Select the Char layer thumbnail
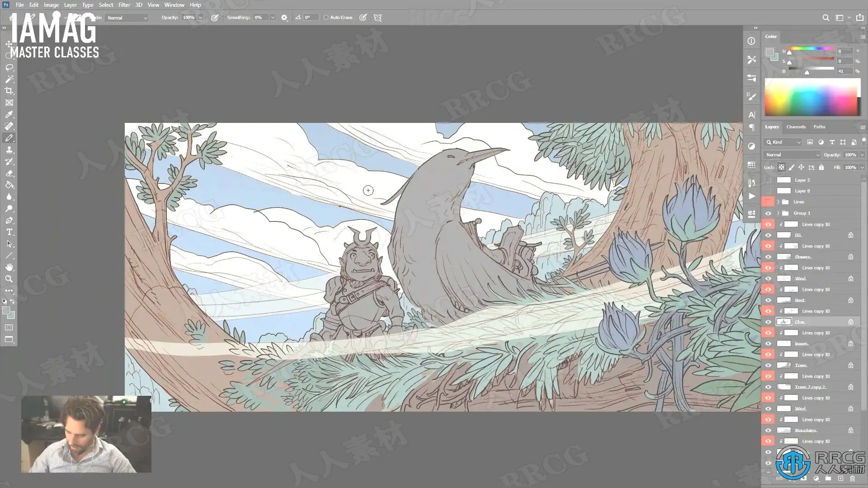This screenshot has width=868, height=488. point(784,322)
